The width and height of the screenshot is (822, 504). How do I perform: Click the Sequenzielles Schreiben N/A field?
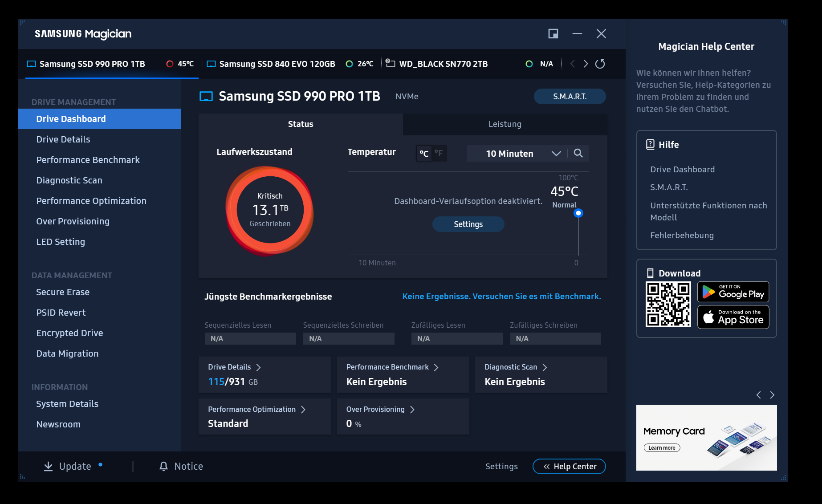pyautogui.click(x=349, y=339)
